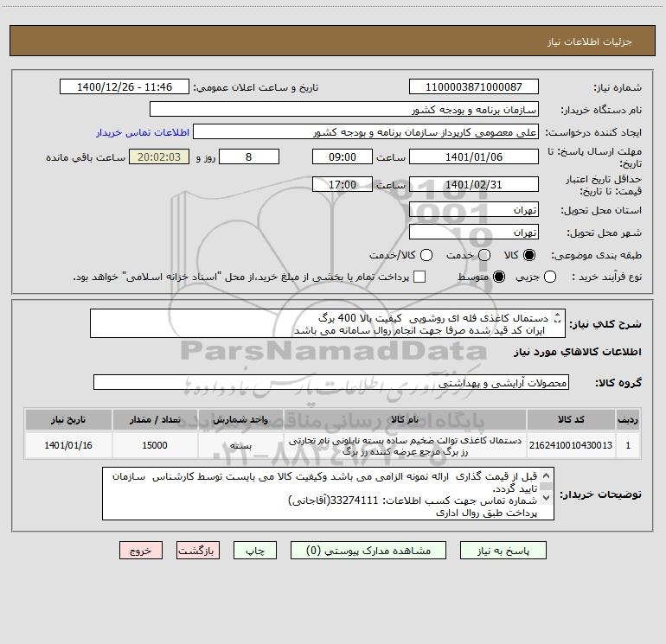Viewport: 666px width, 644px height.
Task: Select the کالا/خدمت radio button
Action: (x=426, y=255)
